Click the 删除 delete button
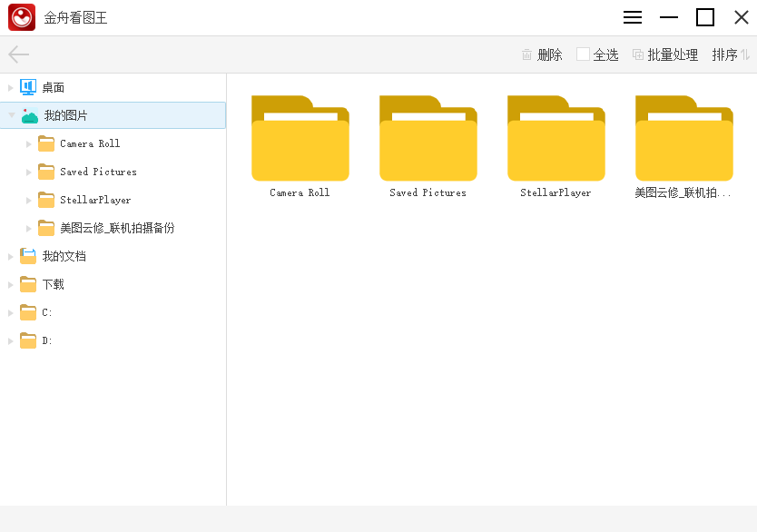 tap(542, 54)
